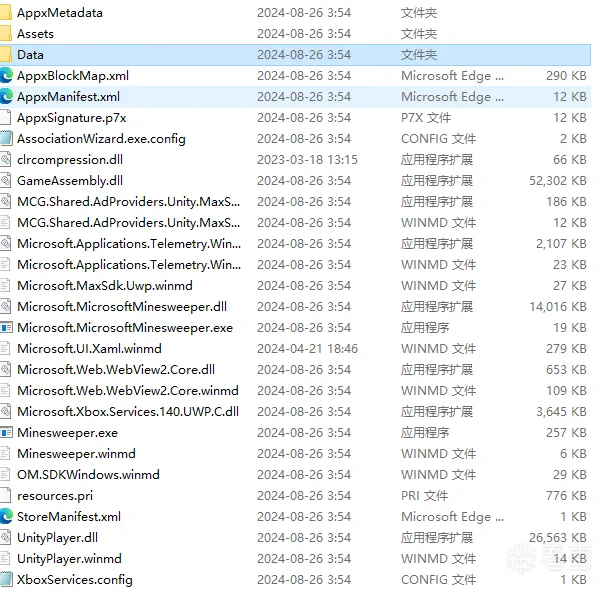Click the AppxMetadata folder icon
This screenshot has height=594, width=611.
pyautogui.click(x=5, y=13)
